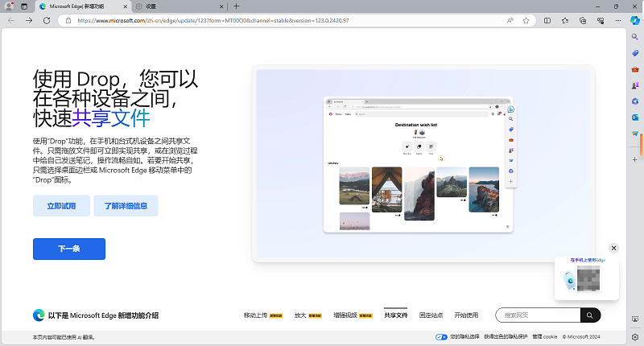Close the mobile Edge QR popup

click(x=613, y=248)
